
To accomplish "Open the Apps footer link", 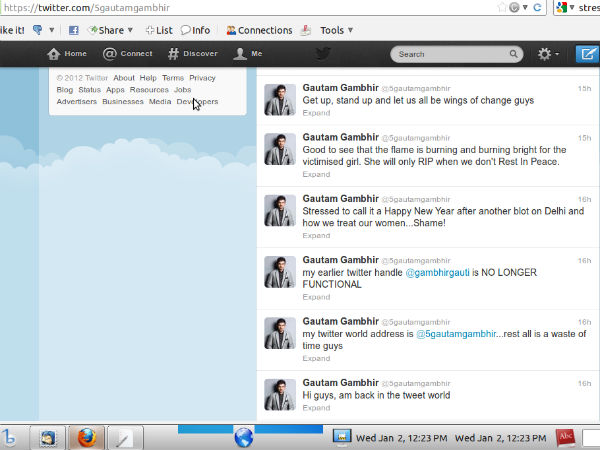I will point(115,90).
